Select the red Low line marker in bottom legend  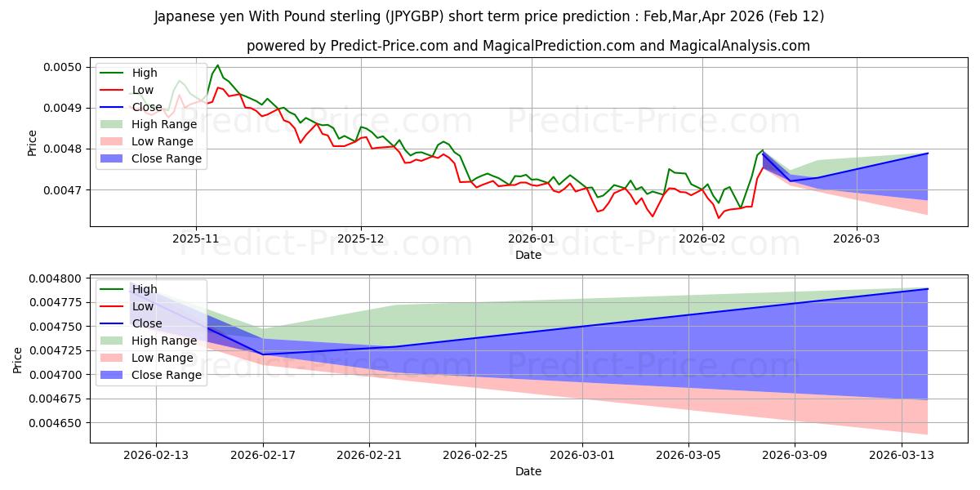tap(114, 306)
